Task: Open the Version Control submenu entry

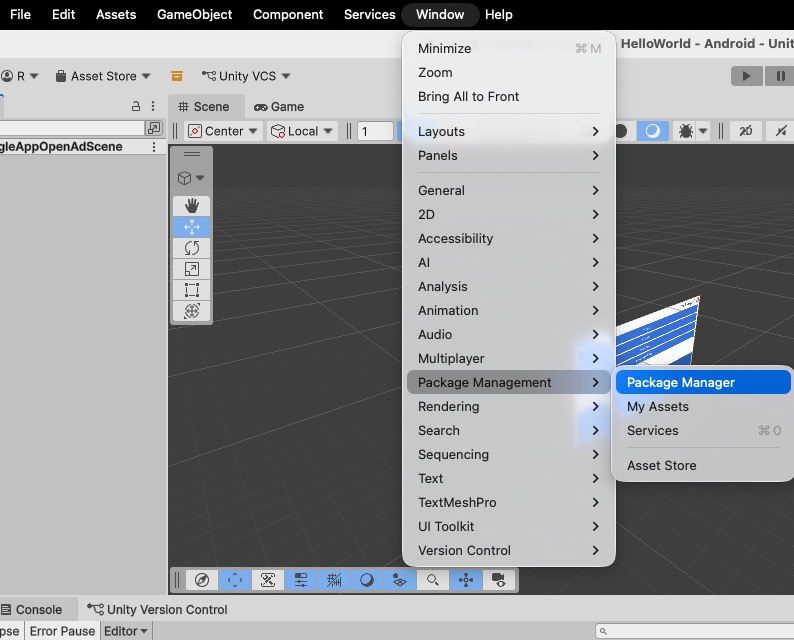Action: 508,550
